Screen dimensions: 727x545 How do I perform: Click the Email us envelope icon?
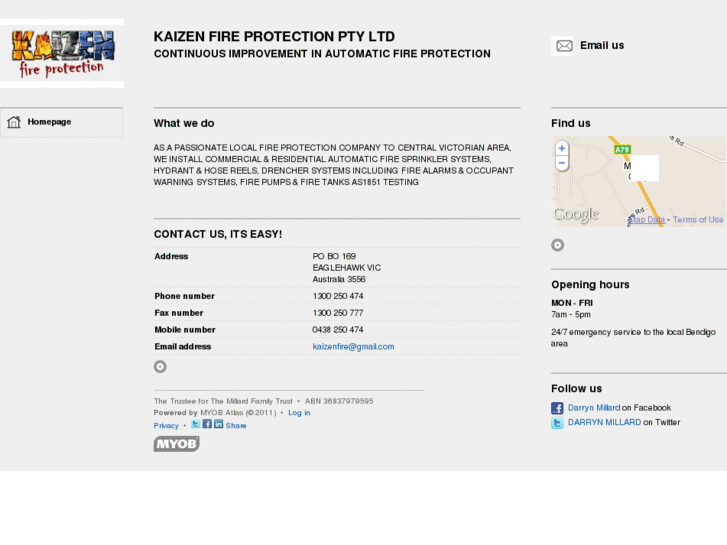[564, 46]
